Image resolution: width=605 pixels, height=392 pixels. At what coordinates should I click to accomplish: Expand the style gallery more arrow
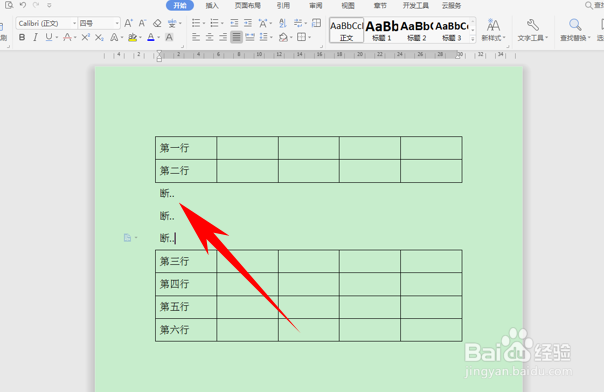pyautogui.click(x=473, y=39)
